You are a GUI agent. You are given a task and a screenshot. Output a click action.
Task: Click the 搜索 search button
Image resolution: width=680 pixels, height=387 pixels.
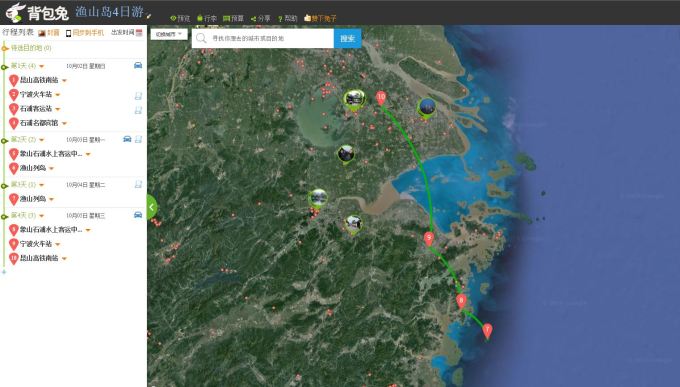[x=347, y=39]
